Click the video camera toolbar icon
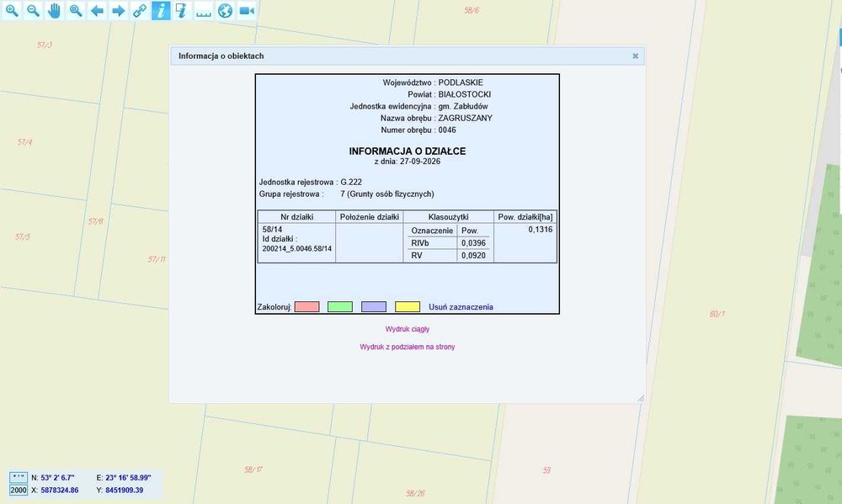Viewport: 842px width, 504px height. [x=247, y=11]
